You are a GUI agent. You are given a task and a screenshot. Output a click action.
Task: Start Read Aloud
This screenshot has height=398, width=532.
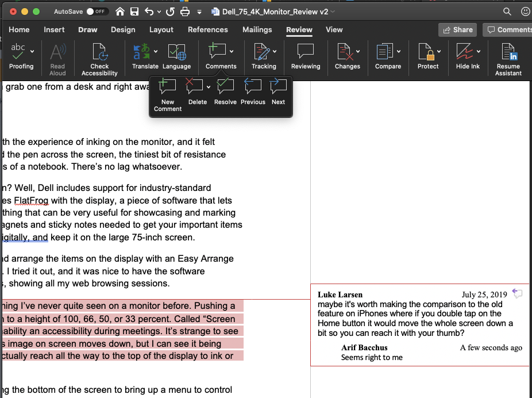(x=57, y=59)
